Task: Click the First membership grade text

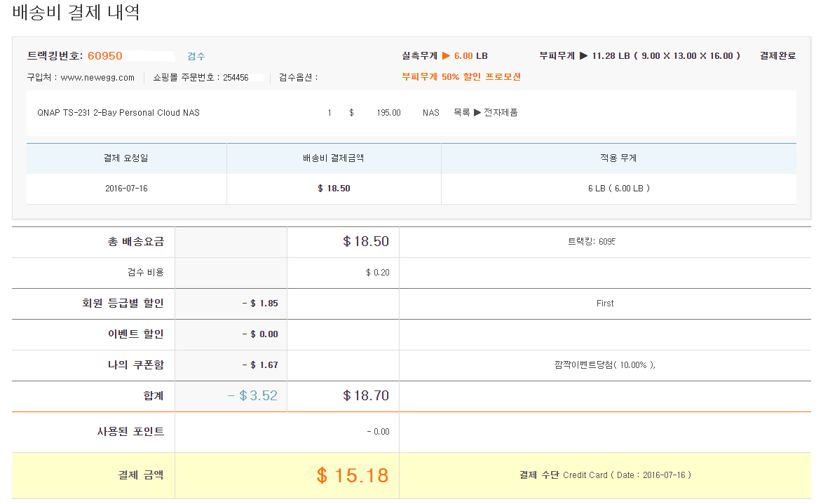Action: click(605, 304)
